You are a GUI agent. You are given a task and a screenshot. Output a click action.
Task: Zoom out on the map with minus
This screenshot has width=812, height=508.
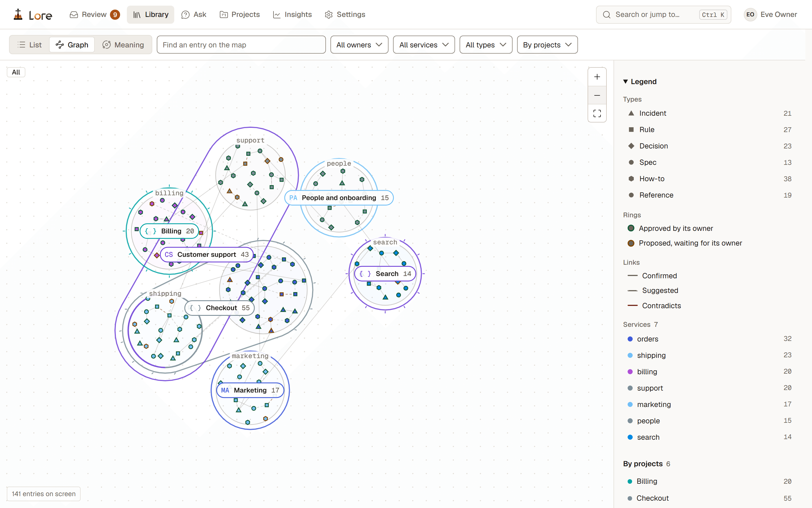[597, 95]
